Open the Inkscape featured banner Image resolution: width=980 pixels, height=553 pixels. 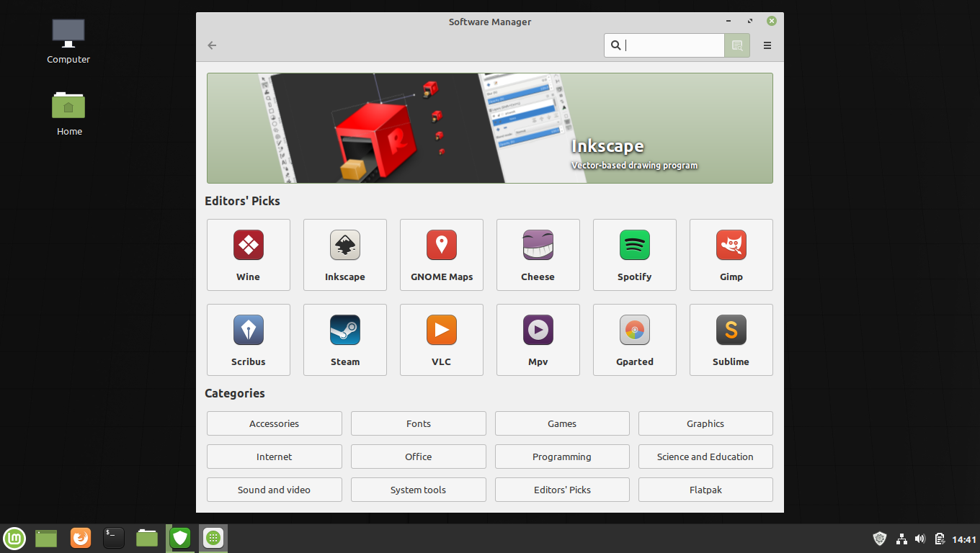[490, 128]
